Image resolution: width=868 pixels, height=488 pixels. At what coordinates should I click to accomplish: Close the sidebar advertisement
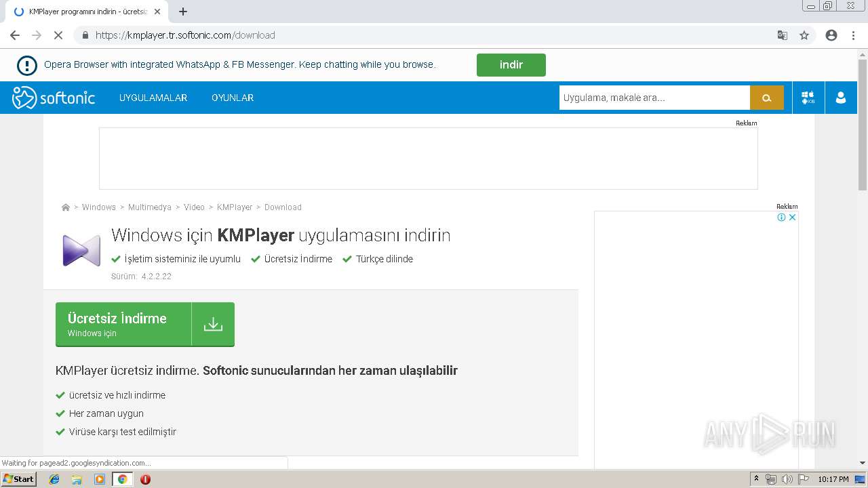[x=792, y=218]
